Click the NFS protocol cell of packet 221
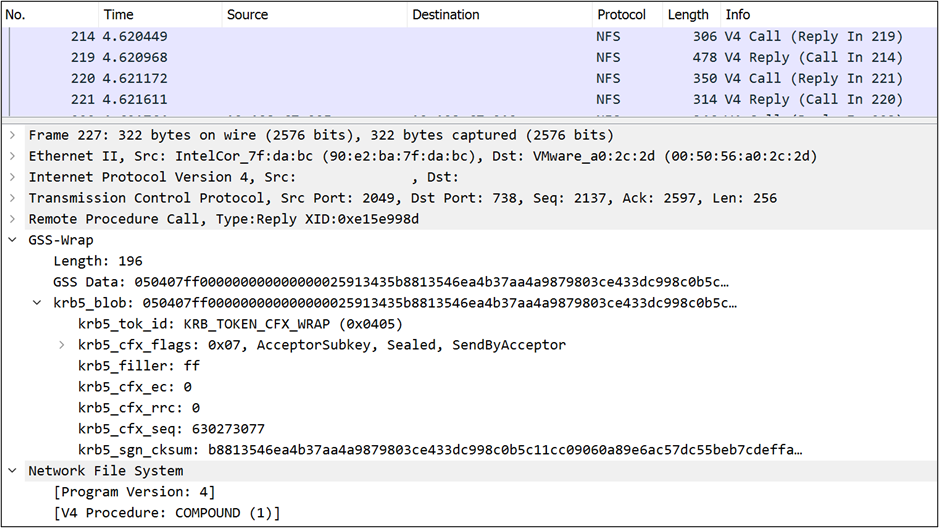Image resolution: width=939 pixels, height=528 pixels. pos(608,99)
